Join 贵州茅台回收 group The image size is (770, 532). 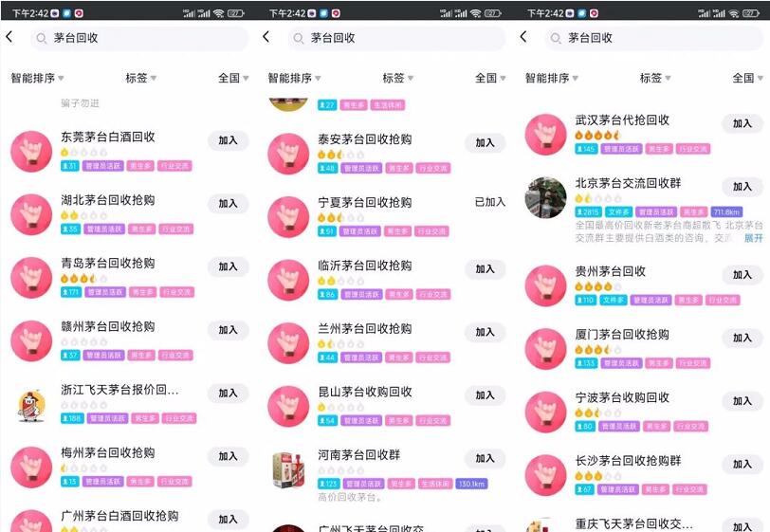pyautogui.click(x=742, y=275)
